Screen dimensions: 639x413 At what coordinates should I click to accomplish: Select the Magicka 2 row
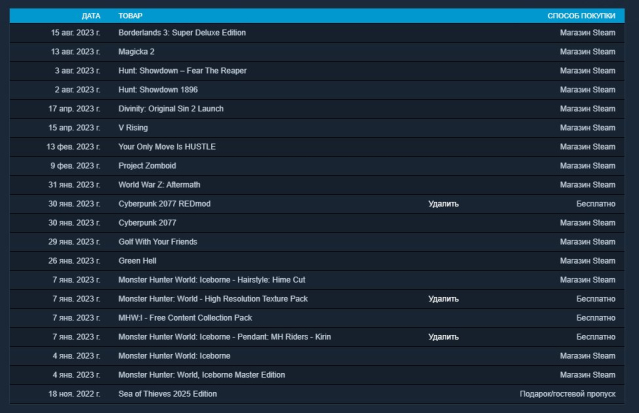coord(136,52)
